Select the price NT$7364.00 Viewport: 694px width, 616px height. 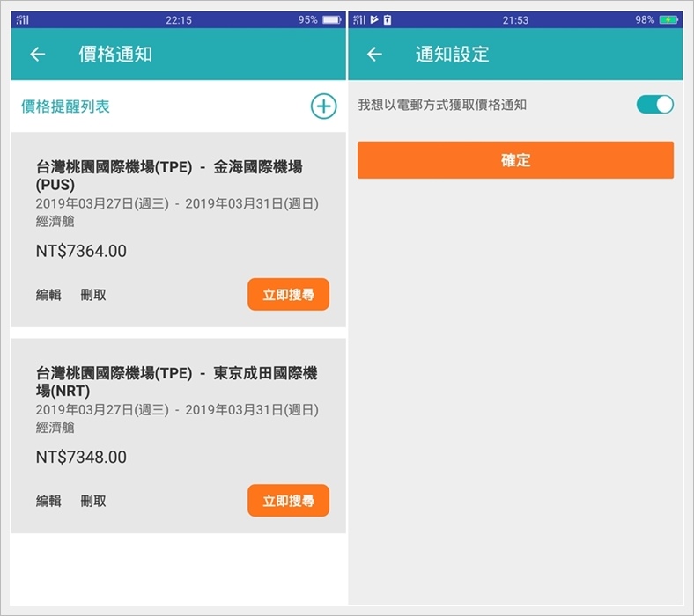pos(81,251)
